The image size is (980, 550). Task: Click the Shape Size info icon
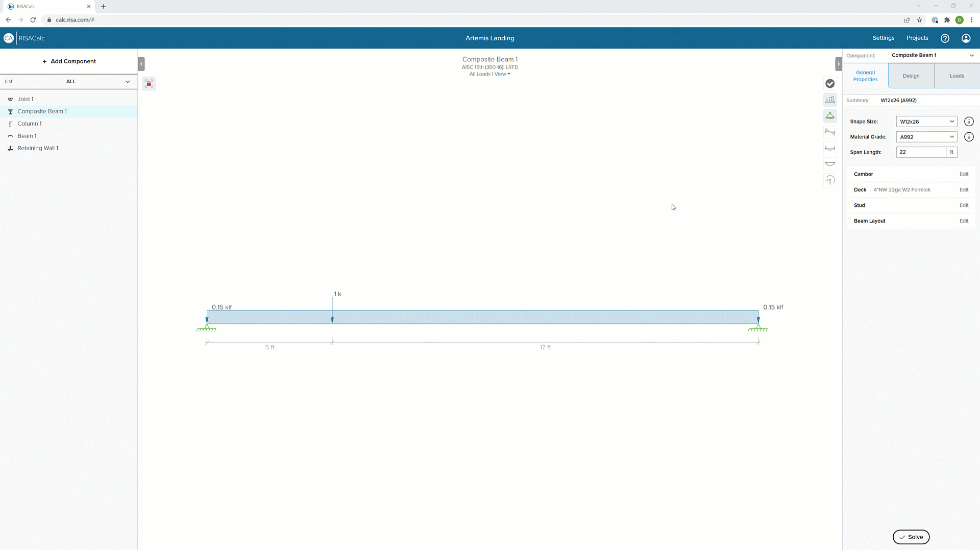tap(969, 122)
